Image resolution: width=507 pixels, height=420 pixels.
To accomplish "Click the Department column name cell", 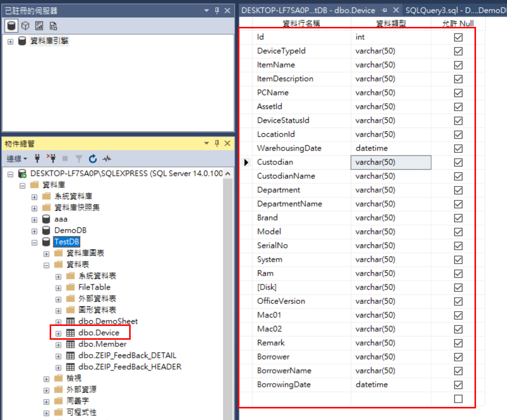I will [302, 190].
